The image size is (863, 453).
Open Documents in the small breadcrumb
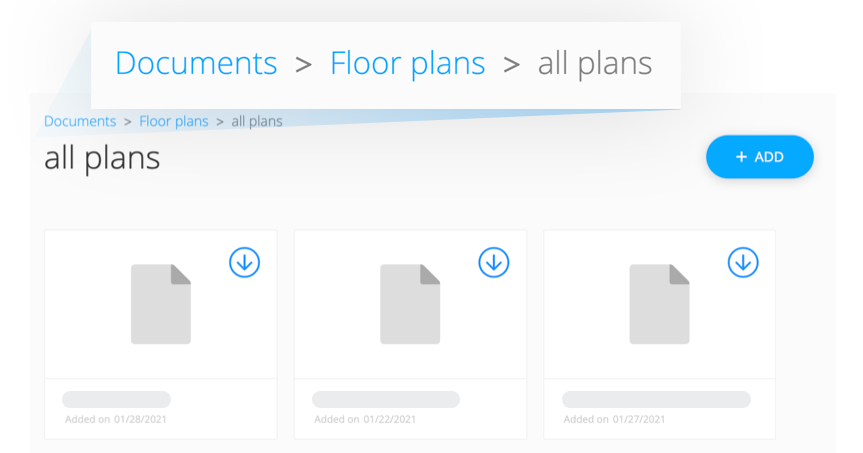80,121
